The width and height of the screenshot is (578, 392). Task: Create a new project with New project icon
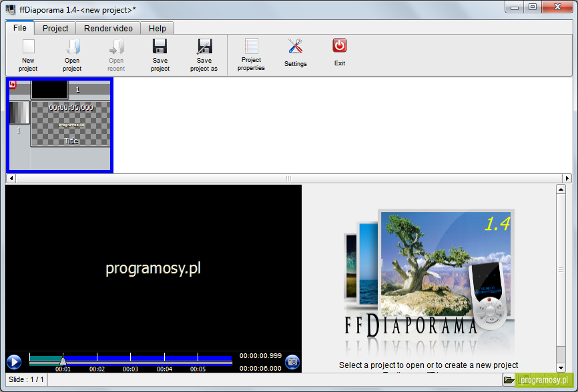tap(28, 55)
